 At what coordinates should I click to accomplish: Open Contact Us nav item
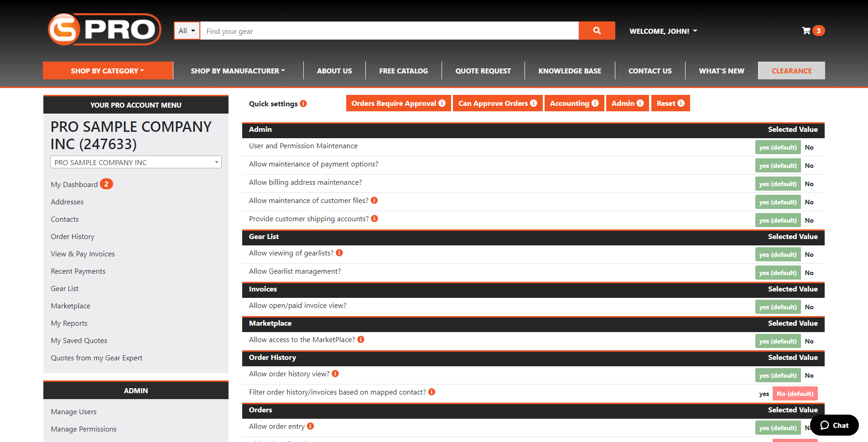pyautogui.click(x=650, y=71)
